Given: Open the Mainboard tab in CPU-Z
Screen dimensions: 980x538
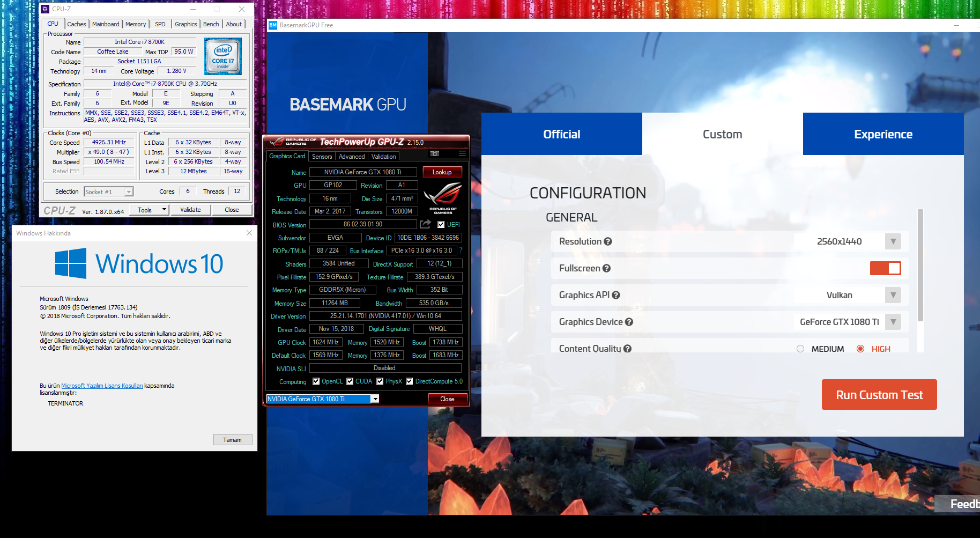Looking at the screenshot, I should [x=106, y=24].
